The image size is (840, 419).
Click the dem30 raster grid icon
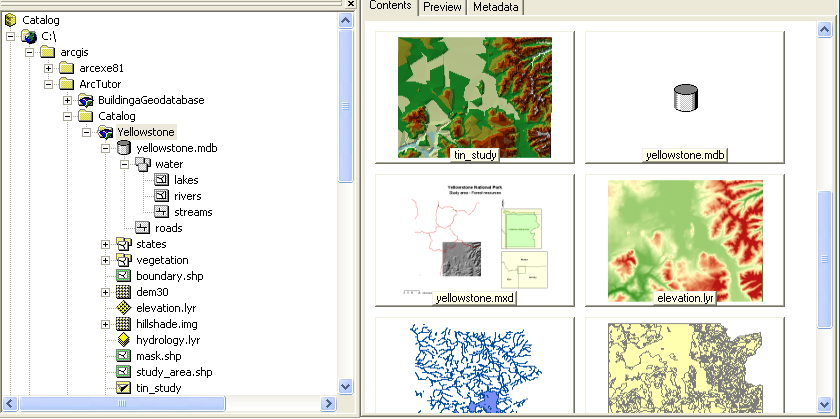pyautogui.click(x=124, y=292)
